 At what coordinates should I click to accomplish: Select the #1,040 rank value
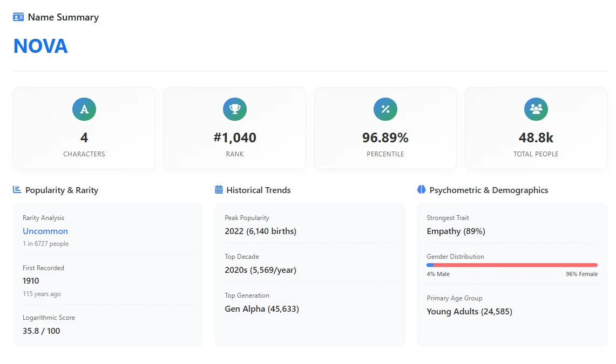[235, 138]
